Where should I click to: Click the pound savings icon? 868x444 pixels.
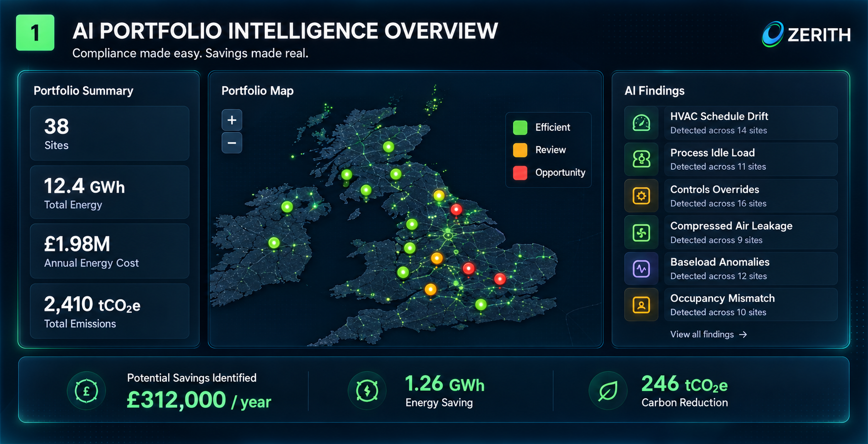point(86,391)
